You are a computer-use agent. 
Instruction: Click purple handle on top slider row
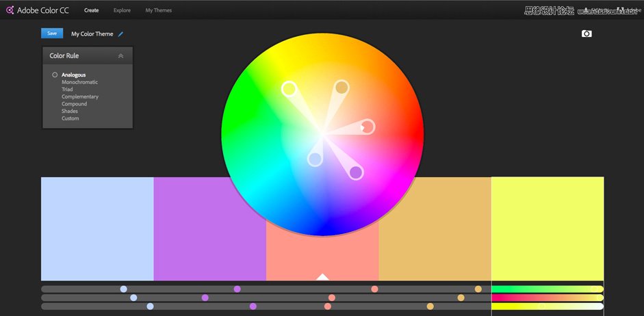(x=237, y=289)
